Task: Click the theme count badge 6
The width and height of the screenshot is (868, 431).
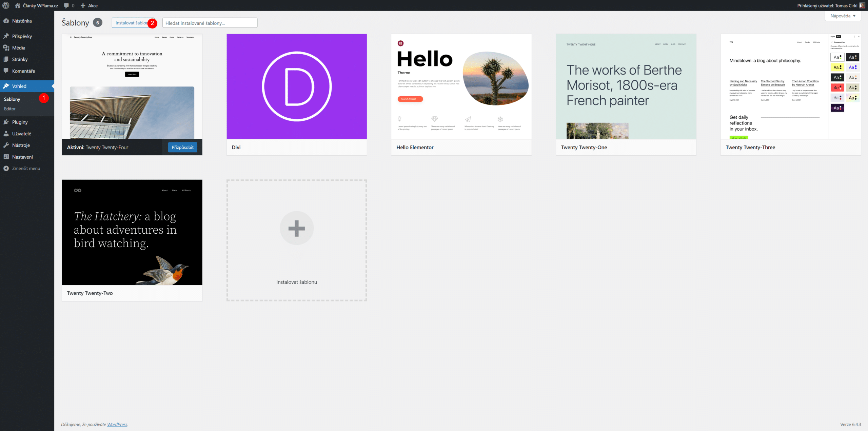Action: [x=98, y=23]
